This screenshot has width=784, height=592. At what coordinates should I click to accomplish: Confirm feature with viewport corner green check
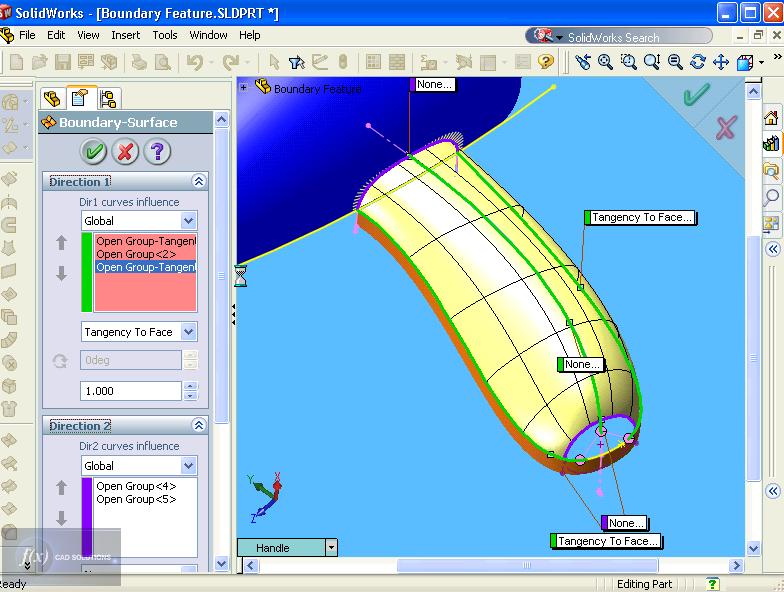click(696, 94)
